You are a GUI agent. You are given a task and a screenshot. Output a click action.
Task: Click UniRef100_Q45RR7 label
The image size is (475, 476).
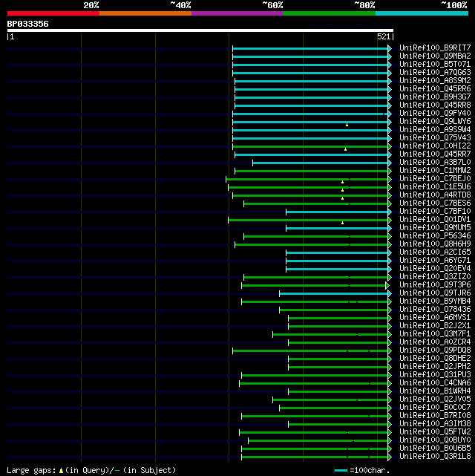(435, 154)
